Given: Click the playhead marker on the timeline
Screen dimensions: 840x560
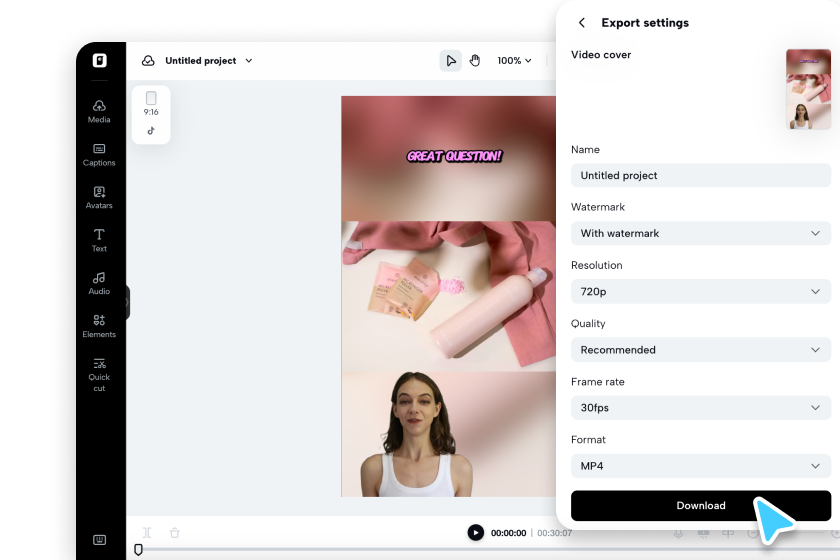Looking at the screenshot, I should pyautogui.click(x=138, y=550).
